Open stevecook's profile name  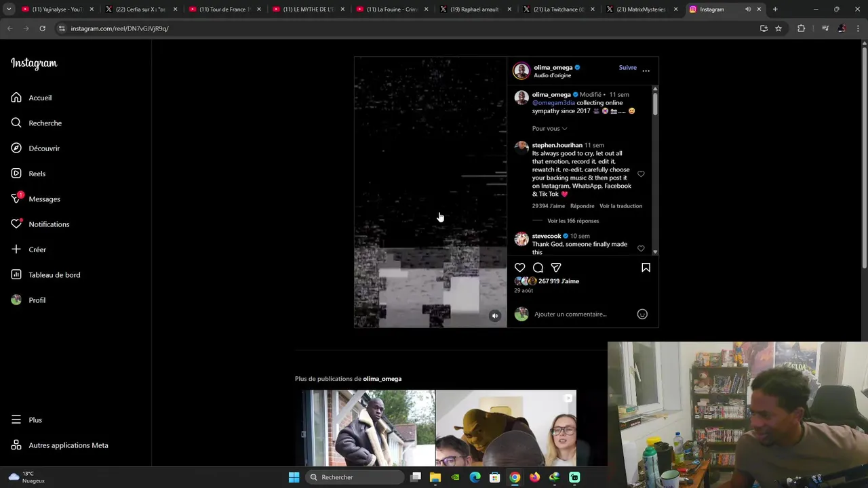[547, 236]
